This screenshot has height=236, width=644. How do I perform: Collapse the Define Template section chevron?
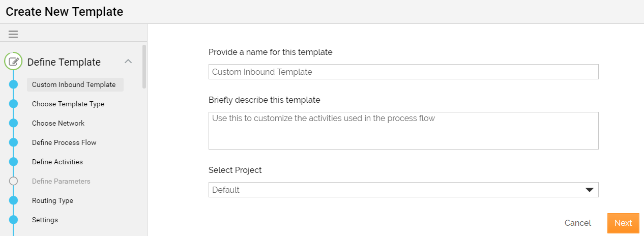click(x=128, y=62)
